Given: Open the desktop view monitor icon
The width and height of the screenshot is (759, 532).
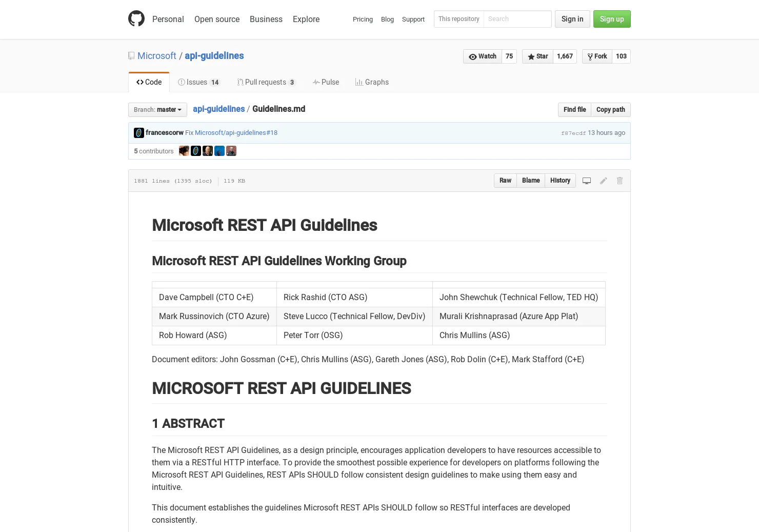Looking at the screenshot, I should (x=587, y=181).
